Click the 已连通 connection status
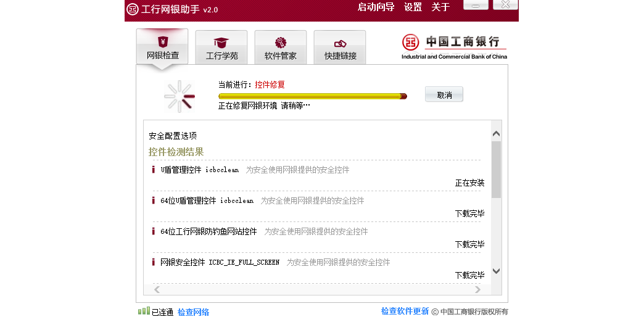The image size is (644, 322). click(x=162, y=312)
